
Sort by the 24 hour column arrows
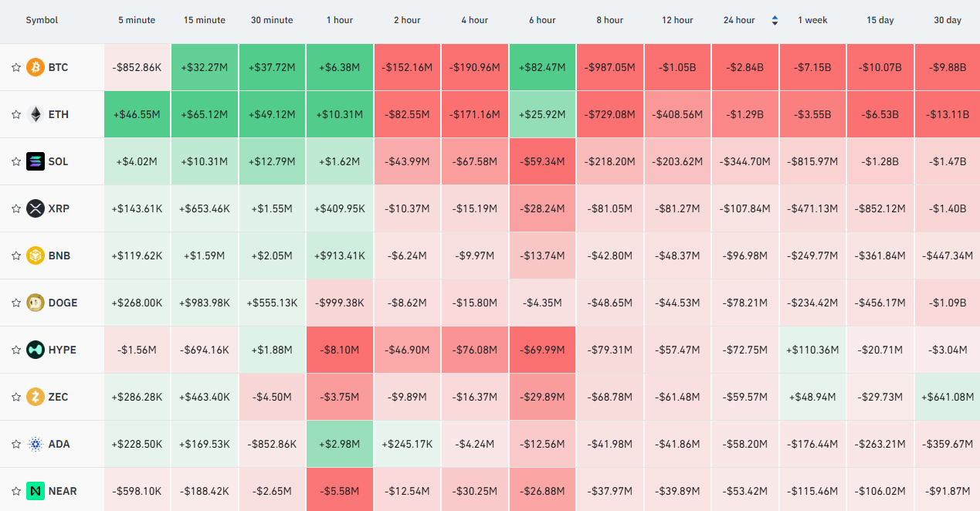tap(775, 21)
